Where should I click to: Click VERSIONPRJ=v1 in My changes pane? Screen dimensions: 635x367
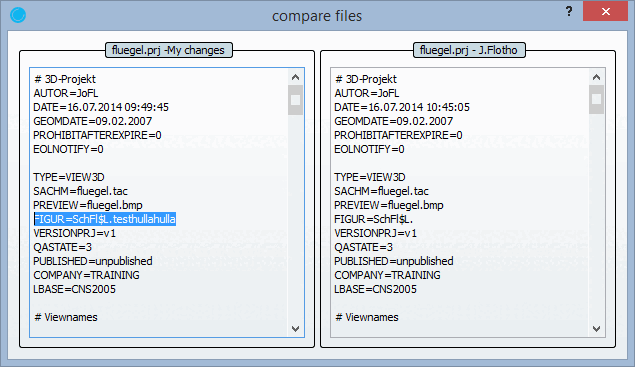(x=75, y=233)
